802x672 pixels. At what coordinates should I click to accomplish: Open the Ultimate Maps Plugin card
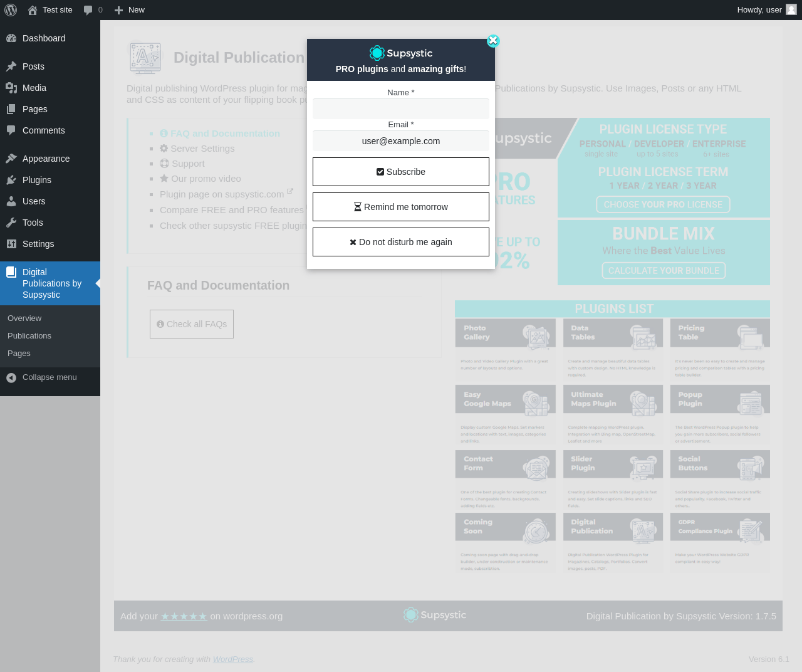click(x=613, y=415)
